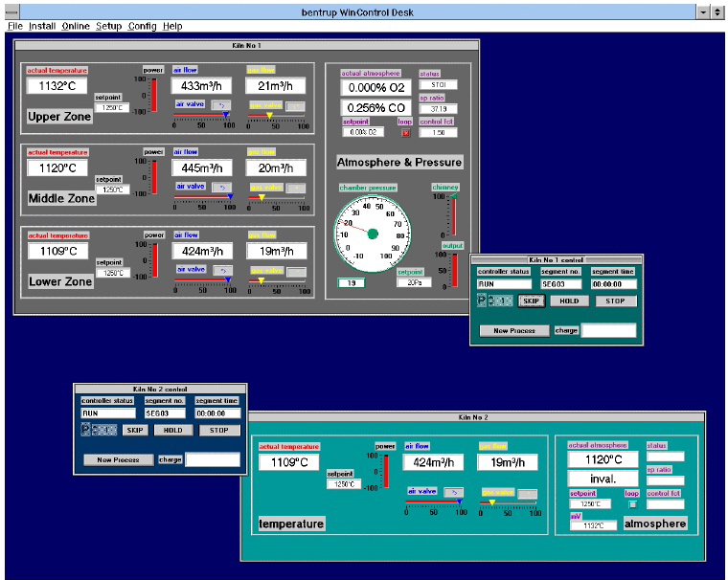Click the chamber pressure setpoint 20Pa field
This screenshot has height=580, width=728.
click(414, 282)
